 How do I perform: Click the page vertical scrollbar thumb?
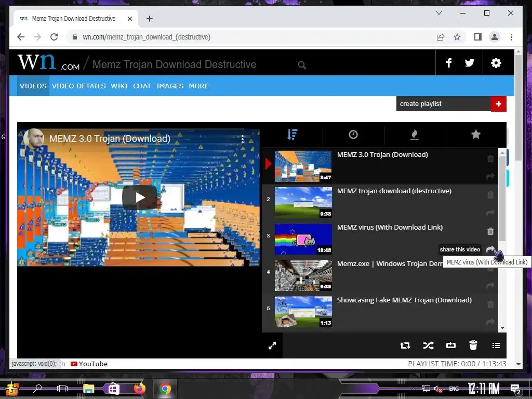pos(518,108)
